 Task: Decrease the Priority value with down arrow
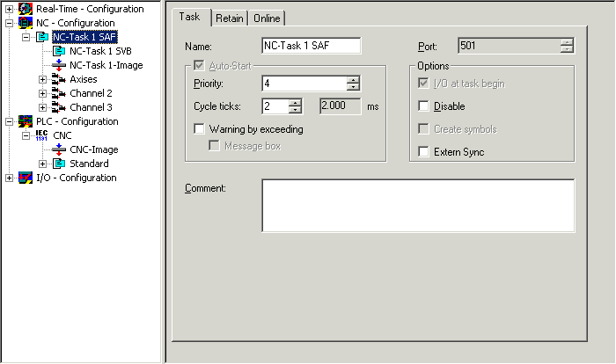[x=353, y=87]
